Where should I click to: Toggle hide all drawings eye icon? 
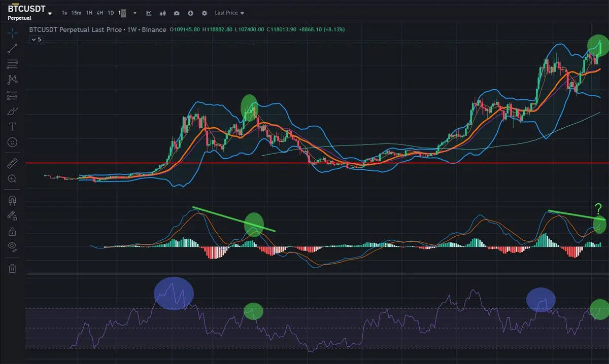pos(13,247)
